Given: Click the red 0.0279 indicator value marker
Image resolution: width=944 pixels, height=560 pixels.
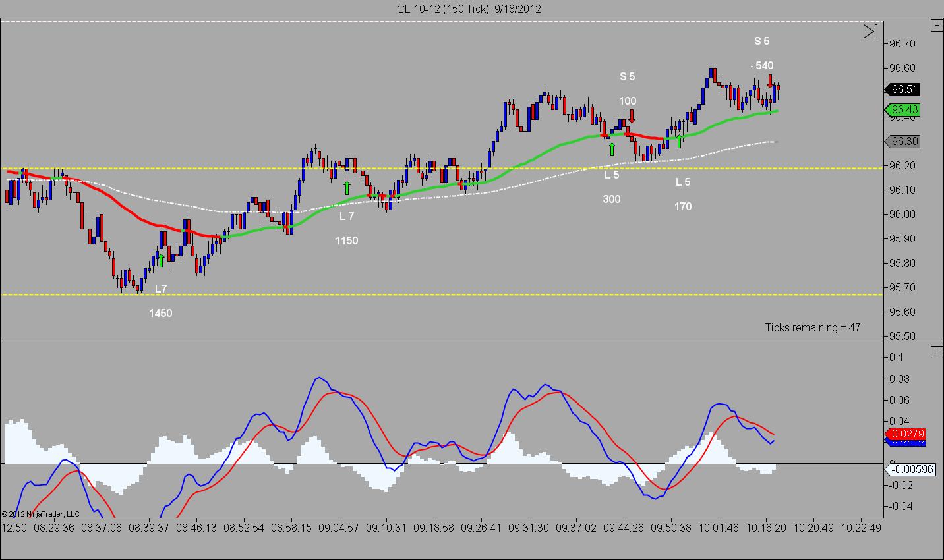Looking at the screenshot, I should [904, 434].
